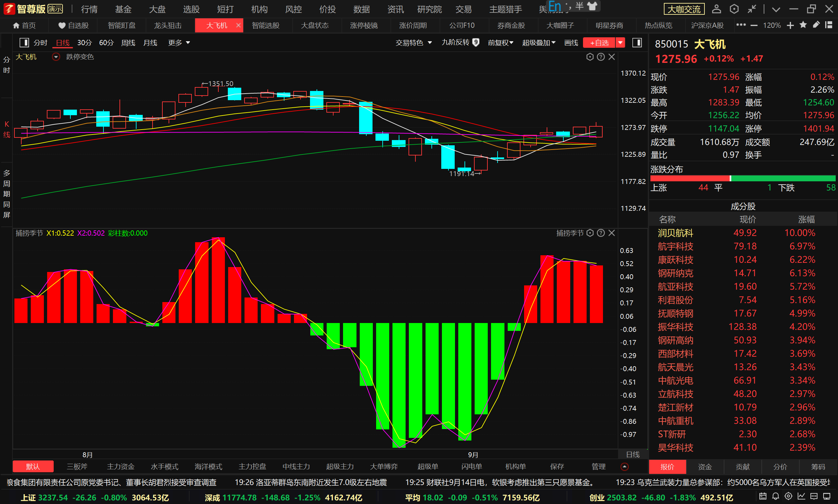Toggle the 九阶反转 indicator

pos(460,43)
